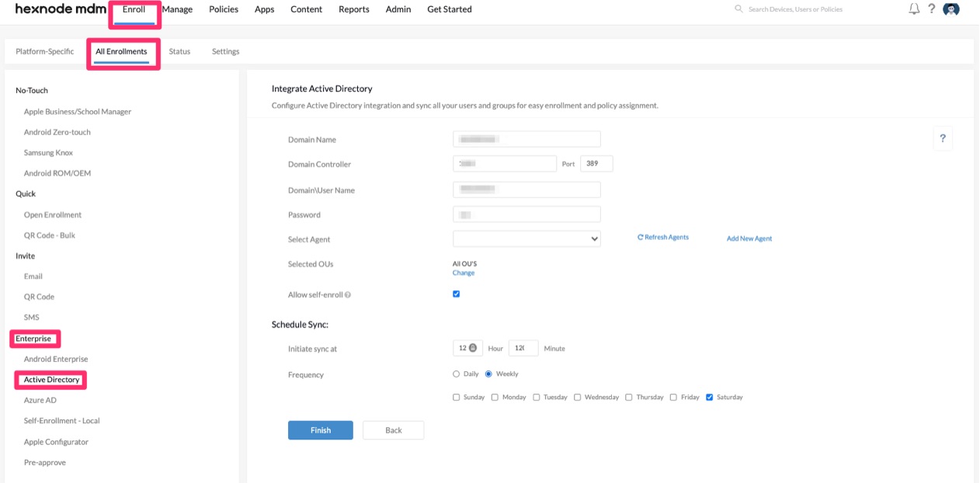Click the search magnifier icon
The image size is (980, 483).
coord(738,9)
